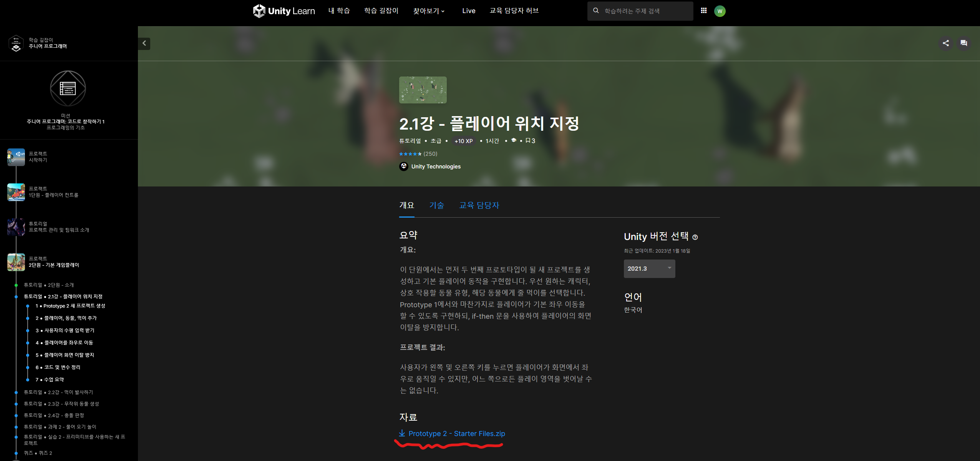This screenshot has width=980, height=461.
Task: Expand the 찾아보기 navigation dropdown
Action: (428, 11)
